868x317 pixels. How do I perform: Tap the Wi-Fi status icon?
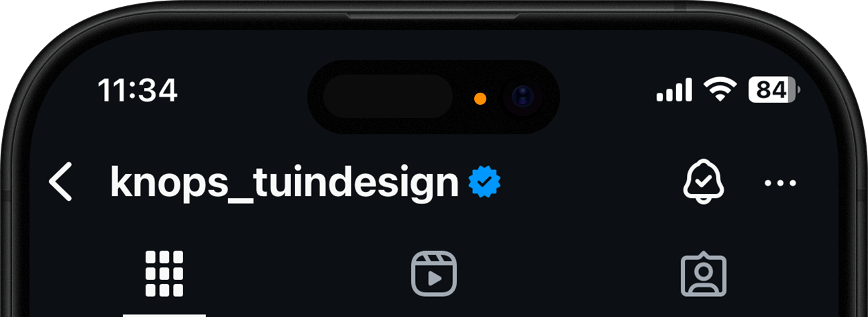click(720, 89)
